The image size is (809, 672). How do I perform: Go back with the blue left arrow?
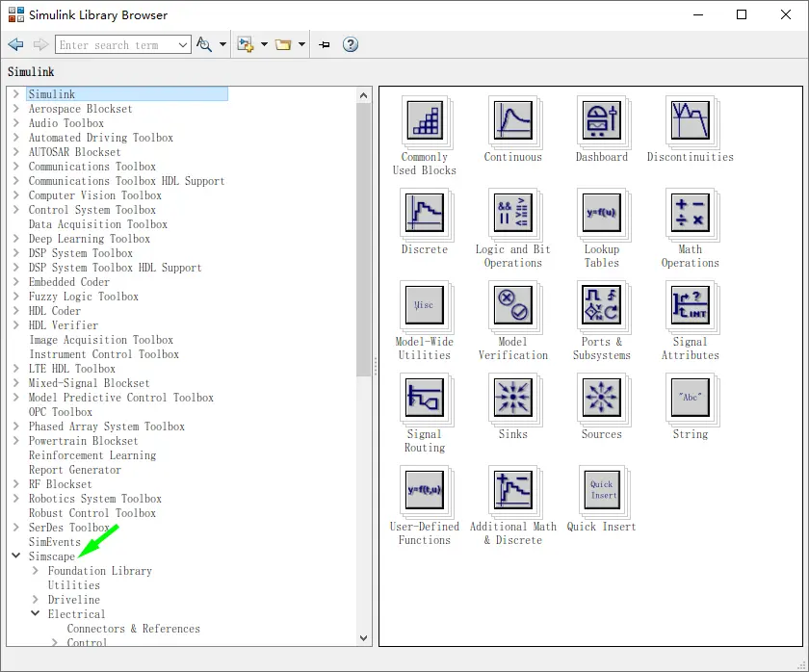(16, 45)
